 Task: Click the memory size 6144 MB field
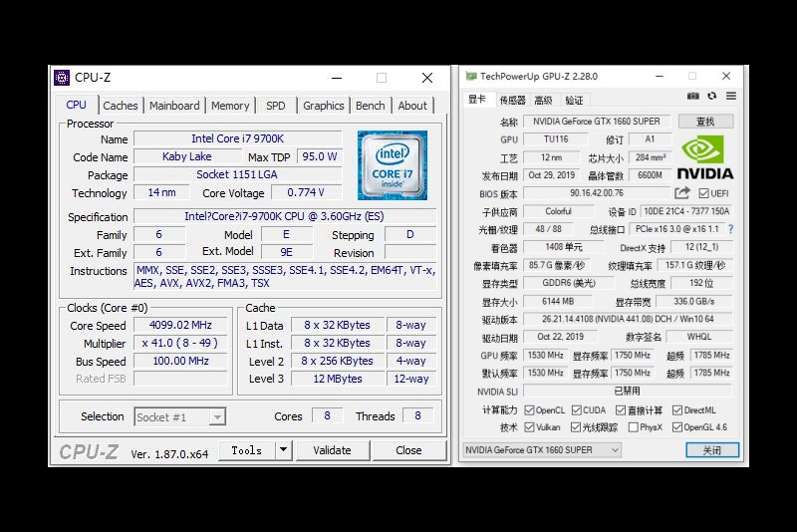558,301
